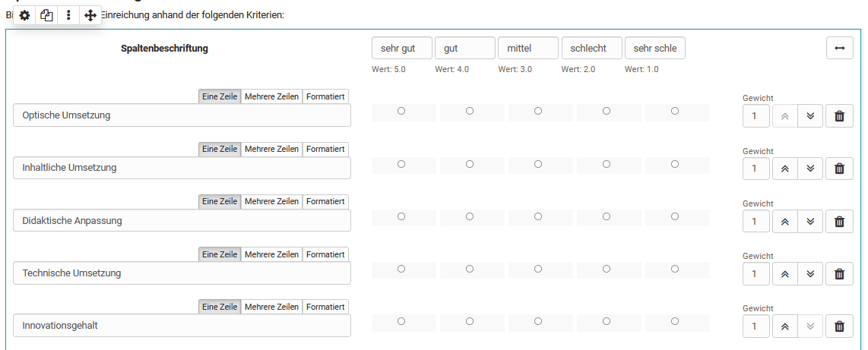
Task: Click the Innovationsgehalt text field
Action: 182,326
